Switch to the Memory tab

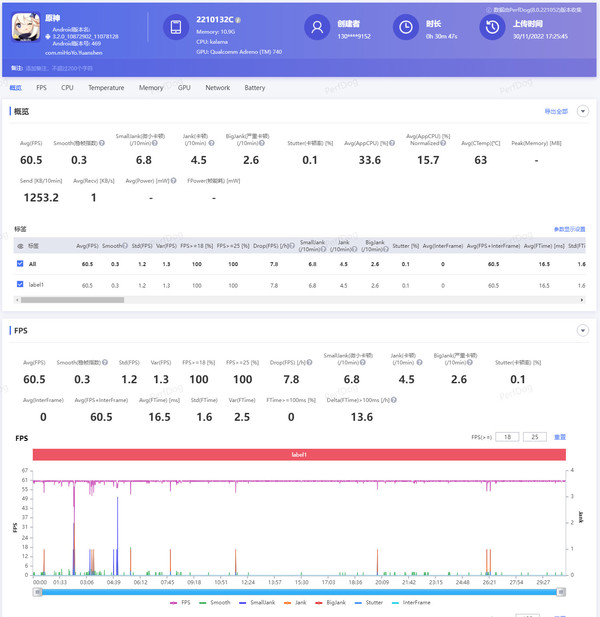[151, 88]
